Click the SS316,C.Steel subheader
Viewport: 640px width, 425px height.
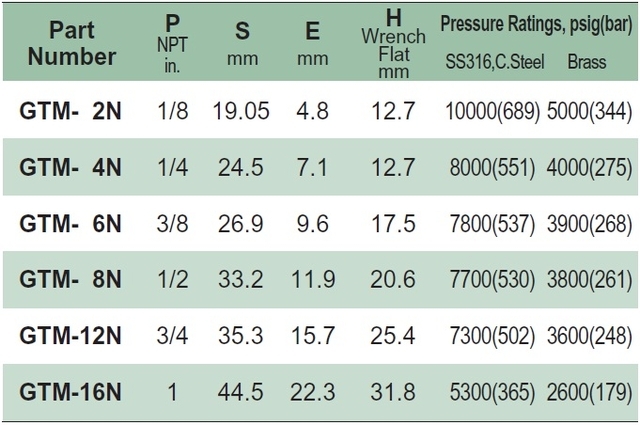(495, 62)
